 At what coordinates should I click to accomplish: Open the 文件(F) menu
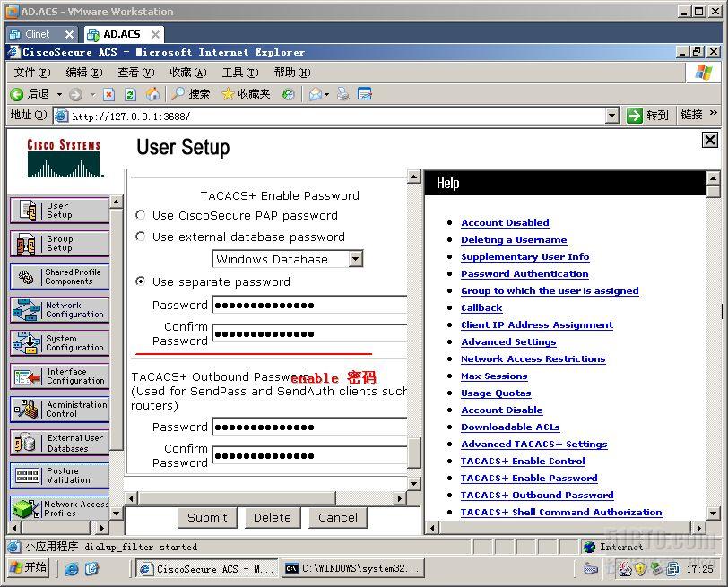[x=32, y=73]
